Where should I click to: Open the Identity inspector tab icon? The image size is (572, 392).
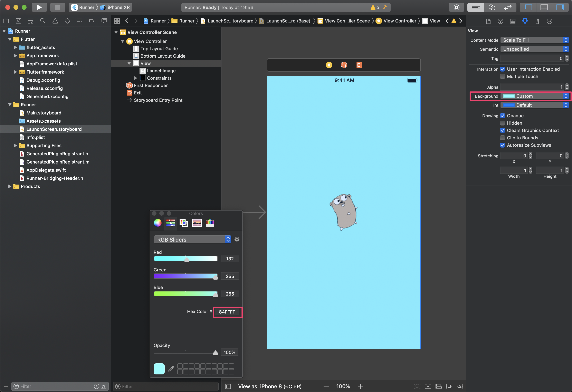click(513, 21)
